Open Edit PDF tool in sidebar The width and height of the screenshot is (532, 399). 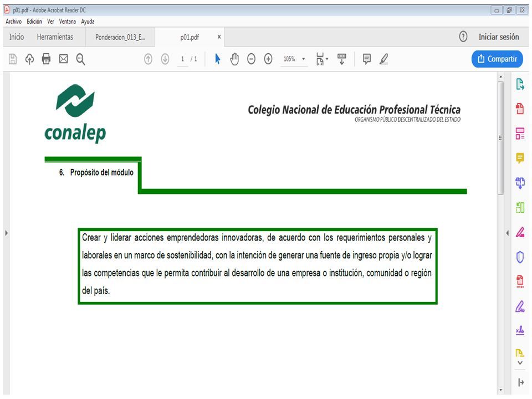point(520,134)
